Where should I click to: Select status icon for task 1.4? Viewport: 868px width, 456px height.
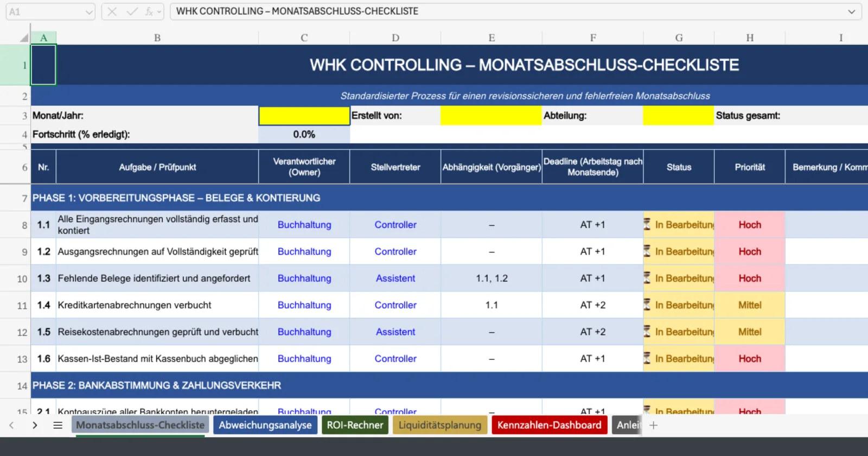point(647,305)
